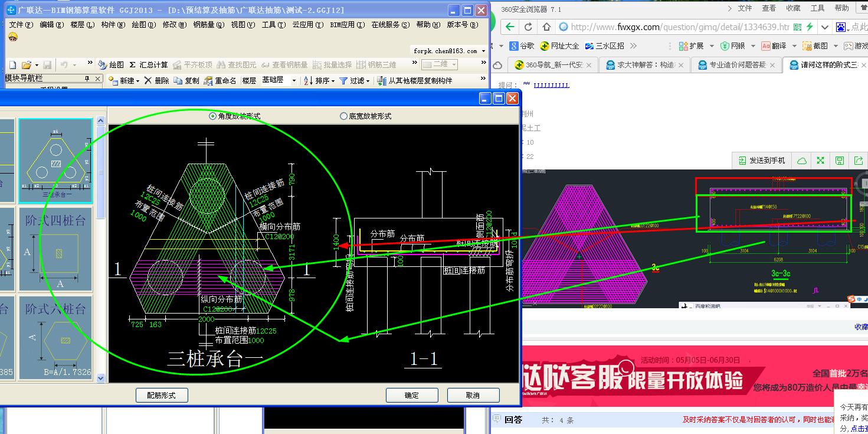The height and width of the screenshot is (434, 868).
Task: Click the 取消 cancel button
Action: click(473, 395)
